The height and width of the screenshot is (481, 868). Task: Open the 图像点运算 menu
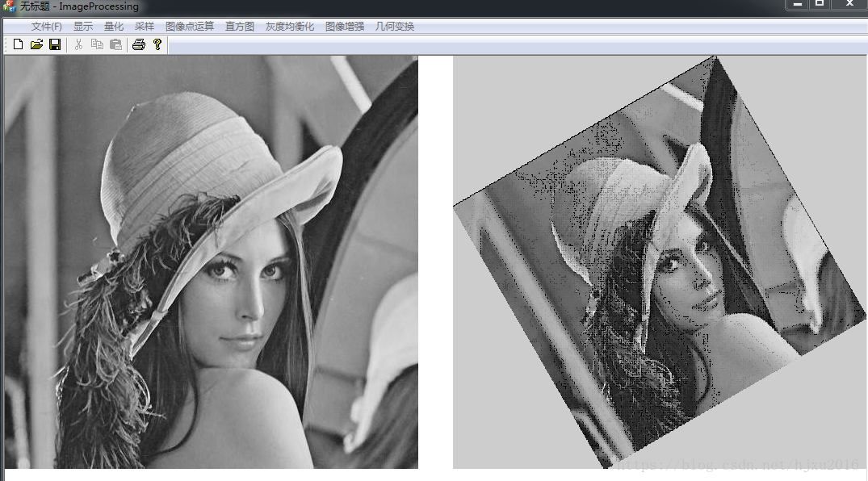pyautogui.click(x=189, y=27)
